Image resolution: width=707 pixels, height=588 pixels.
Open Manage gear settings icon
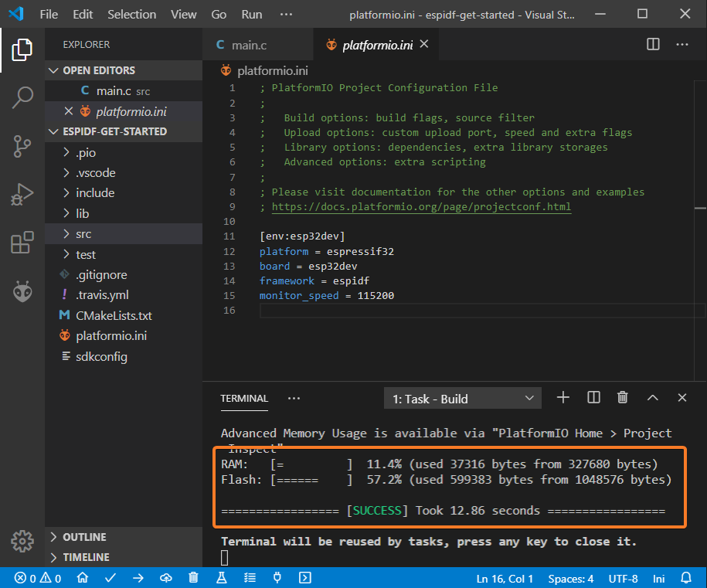pos(22,541)
